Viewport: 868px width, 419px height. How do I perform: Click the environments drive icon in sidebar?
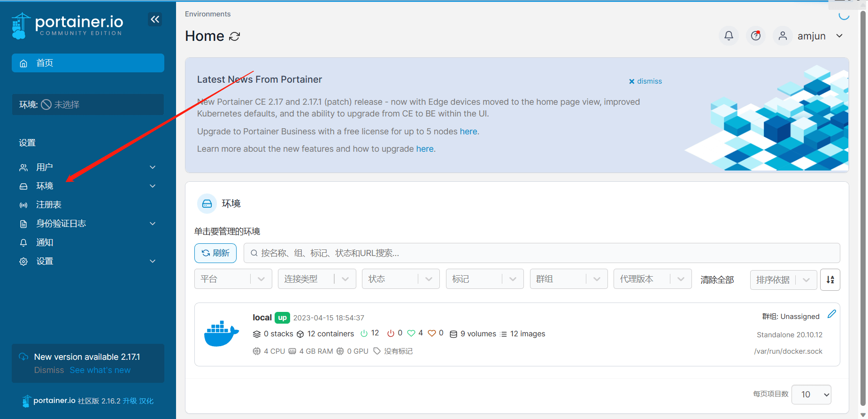(23, 186)
